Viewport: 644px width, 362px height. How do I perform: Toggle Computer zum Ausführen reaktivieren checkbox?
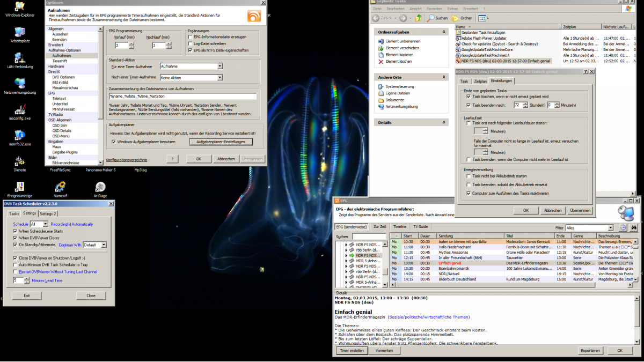click(x=469, y=193)
